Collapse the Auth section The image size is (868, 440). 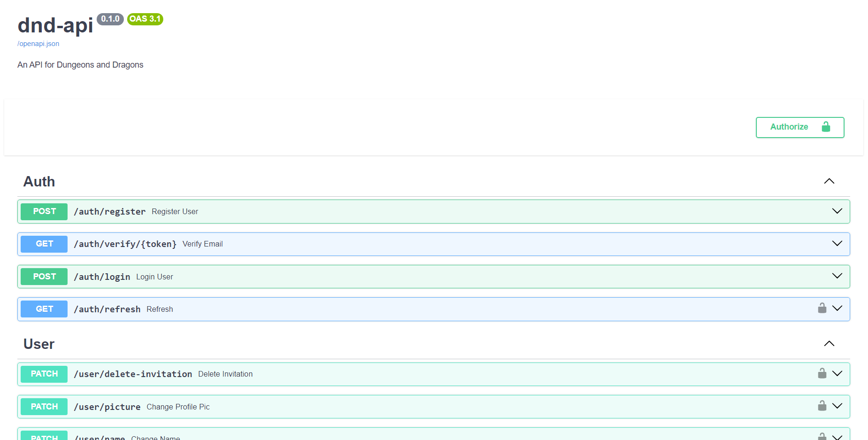tap(829, 181)
